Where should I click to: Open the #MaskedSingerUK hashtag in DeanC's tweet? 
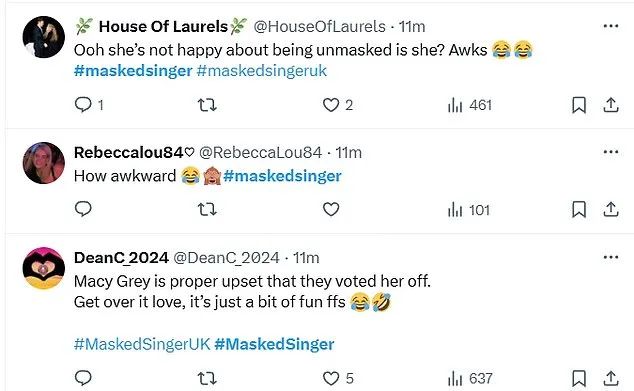[x=142, y=344]
